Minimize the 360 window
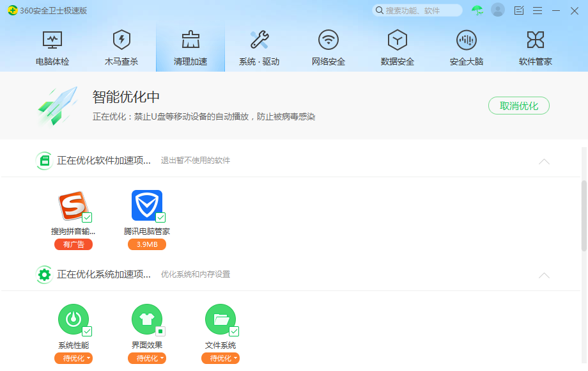This screenshot has height=371, width=588. (x=556, y=10)
